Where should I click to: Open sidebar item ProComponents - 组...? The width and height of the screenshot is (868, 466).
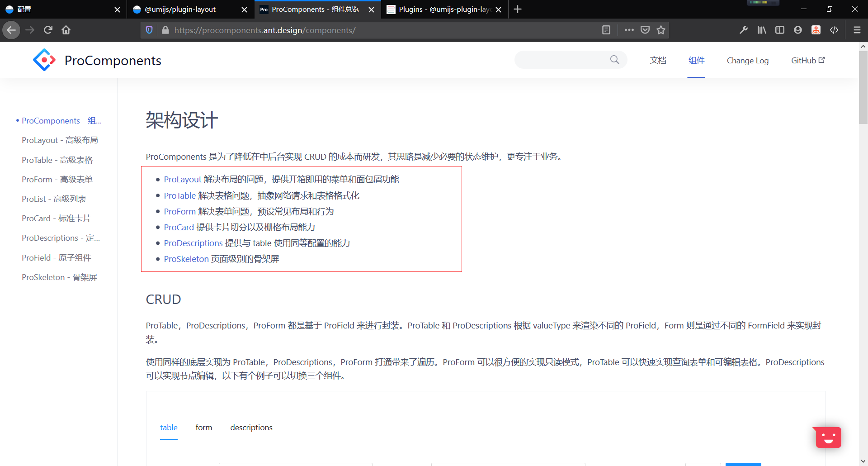pos(62,121)
